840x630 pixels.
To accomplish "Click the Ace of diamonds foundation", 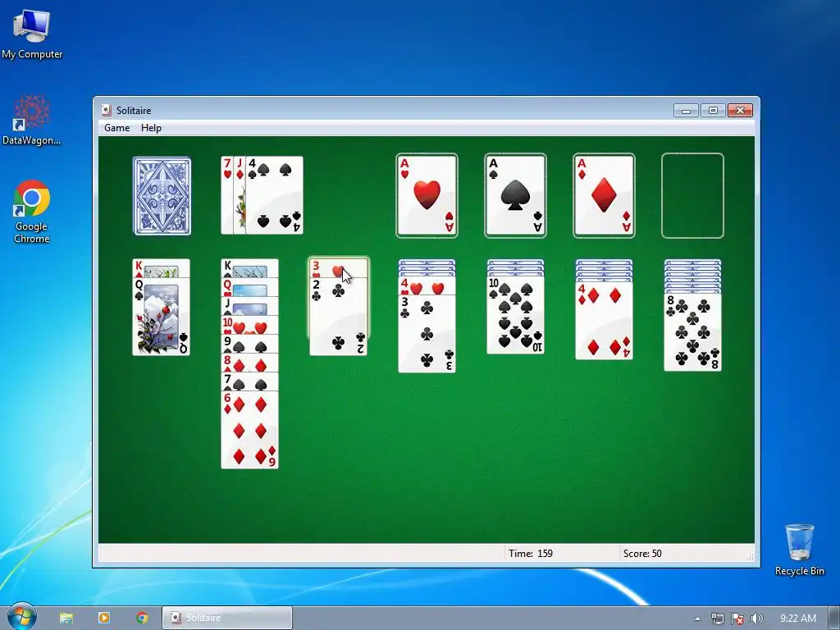I will (604, 195).
